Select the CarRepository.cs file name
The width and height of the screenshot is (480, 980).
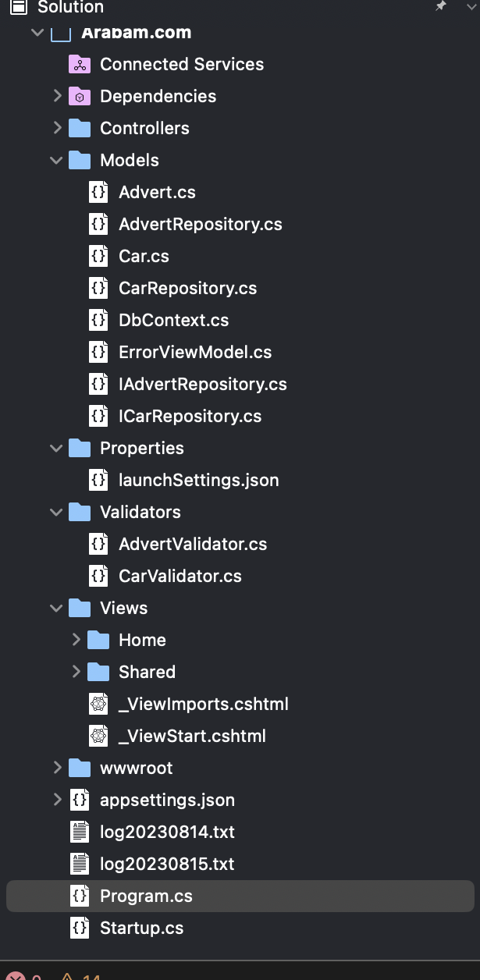[187, 288]
